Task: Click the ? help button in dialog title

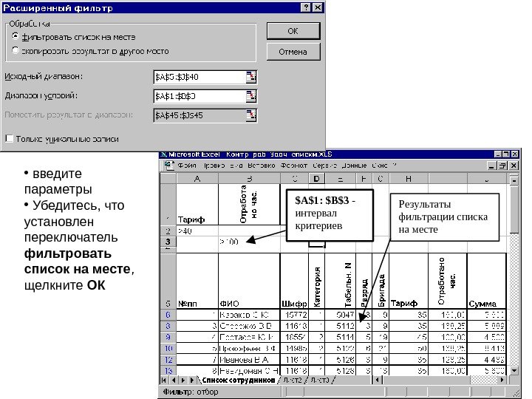Action: [x=306, y=8]
